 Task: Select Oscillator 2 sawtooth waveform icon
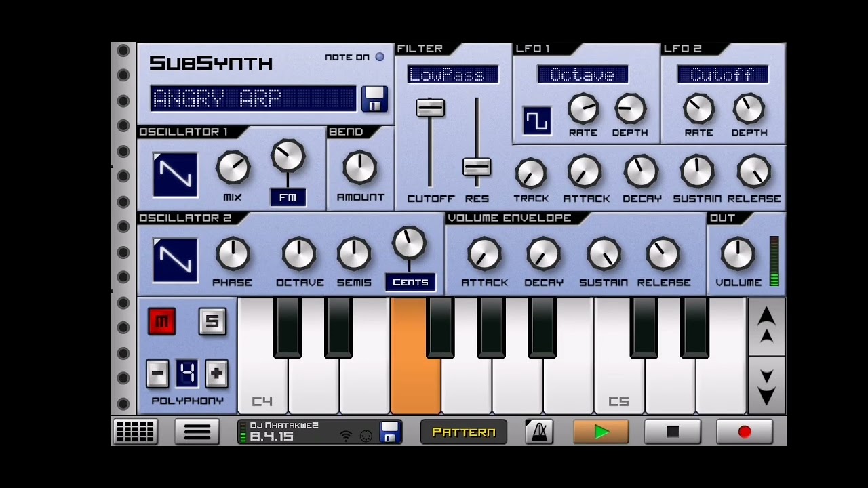click(x=176, y=260)
